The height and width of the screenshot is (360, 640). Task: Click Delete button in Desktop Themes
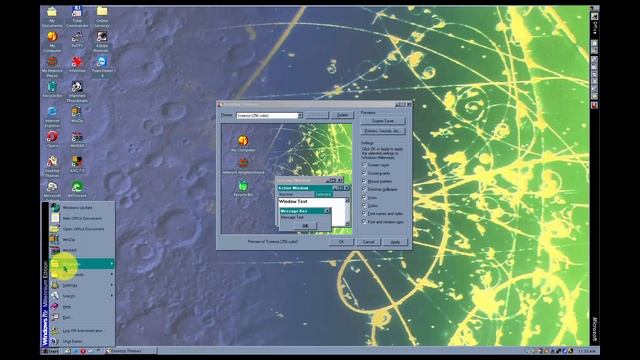pyautogui.click(x=342, y=116)
